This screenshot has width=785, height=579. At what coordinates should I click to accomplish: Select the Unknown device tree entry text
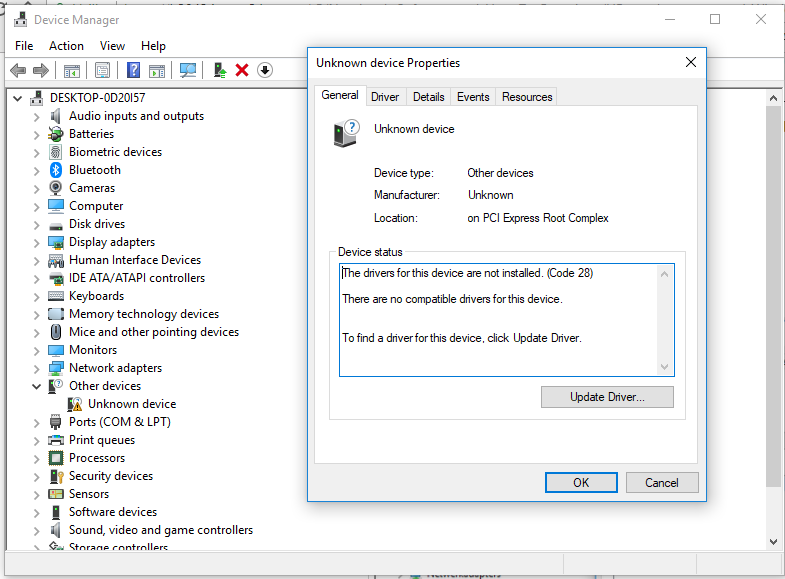[132, 404]
